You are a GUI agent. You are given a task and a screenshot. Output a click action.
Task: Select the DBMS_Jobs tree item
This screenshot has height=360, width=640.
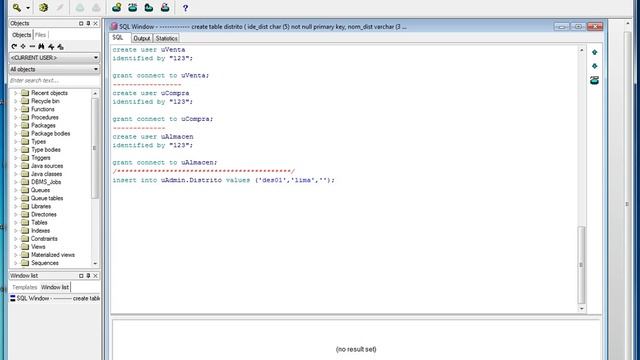click(x=46, y=182)
